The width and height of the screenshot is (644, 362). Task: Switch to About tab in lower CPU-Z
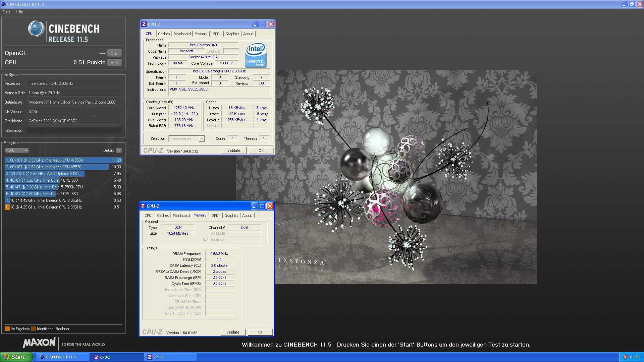pos(247,216)
